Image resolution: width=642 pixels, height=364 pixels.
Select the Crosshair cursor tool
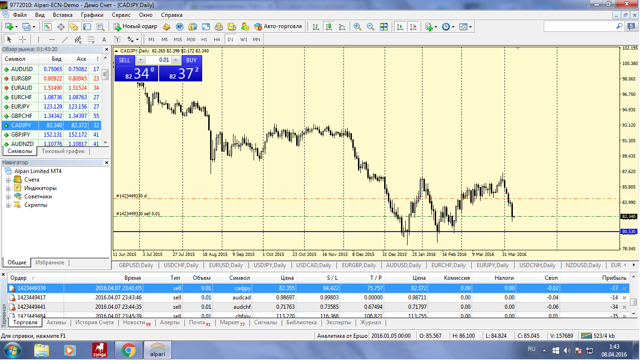pos(22,40)
